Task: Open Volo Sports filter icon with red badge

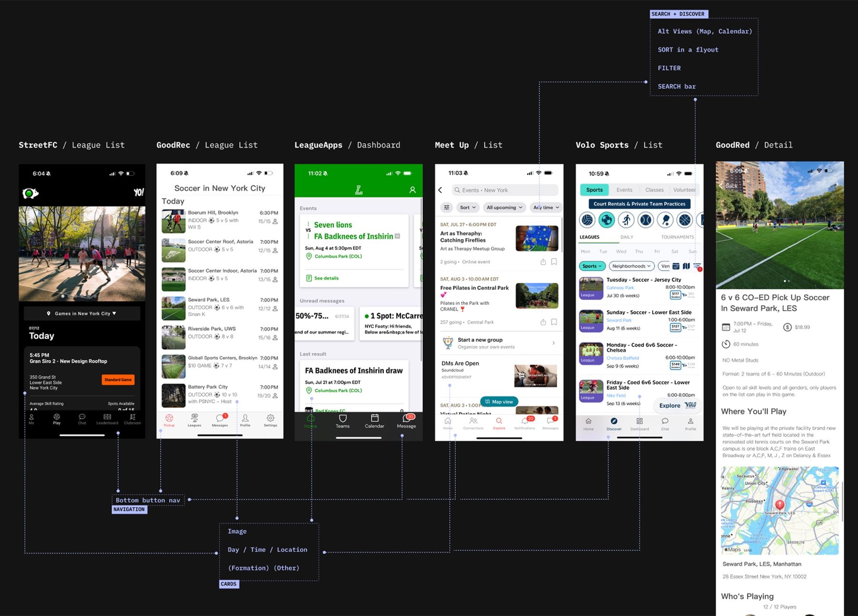Action: pyautogui.click(x=697, y=266)
